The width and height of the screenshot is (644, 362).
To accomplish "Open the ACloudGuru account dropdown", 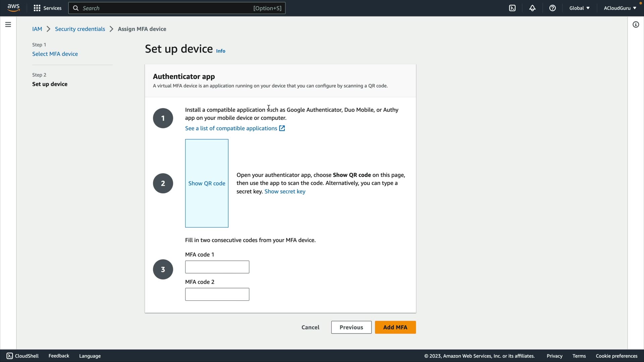I will pyautogui.click(x=620, y=8).
